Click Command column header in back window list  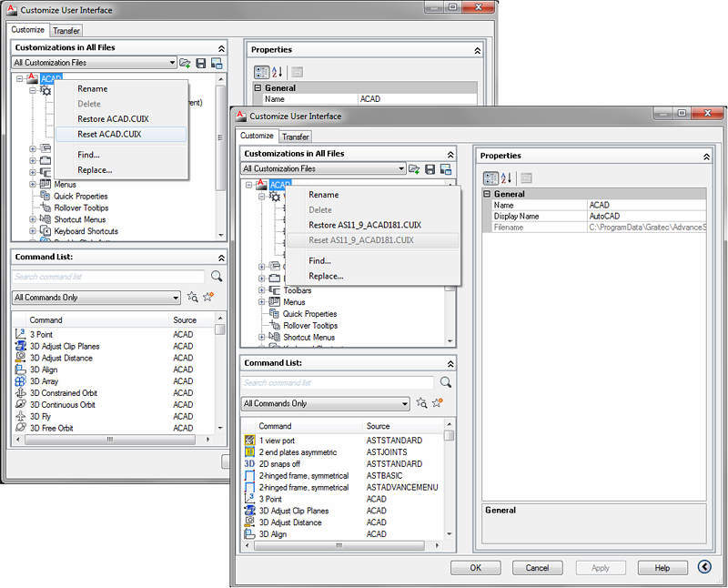(98, 320)
